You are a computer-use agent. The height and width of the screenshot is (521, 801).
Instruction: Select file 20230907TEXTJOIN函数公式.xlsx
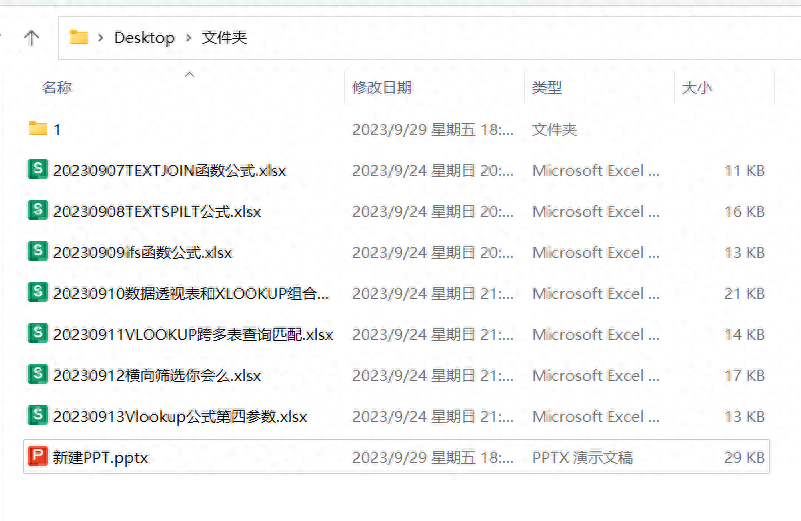click(x=170, y=171)
